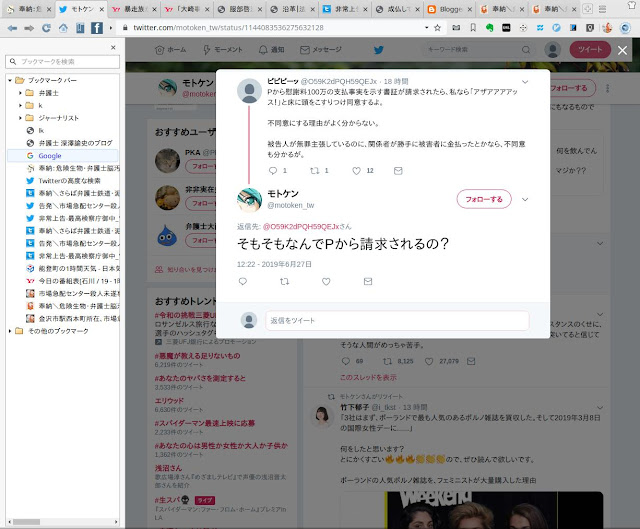Close the bookmarks sidebar panel
This screenshot has height=529, width=640.
(x=113, y=48)
